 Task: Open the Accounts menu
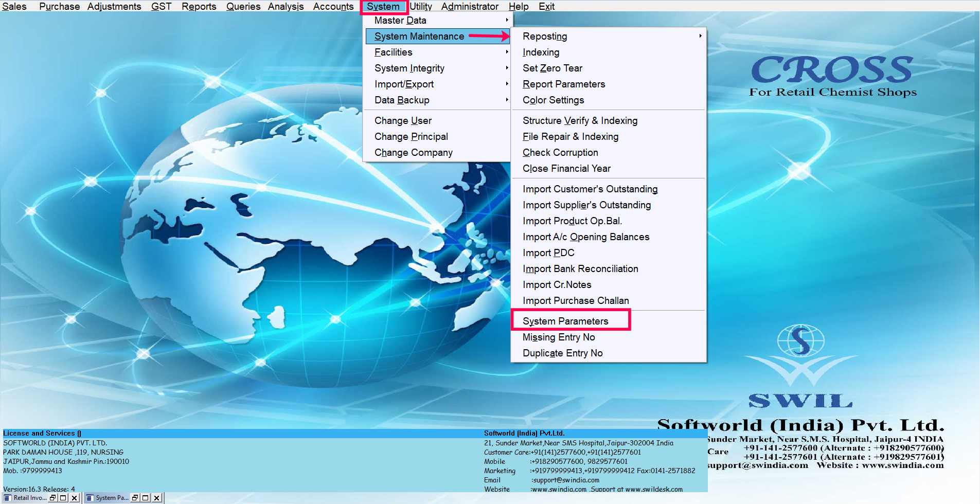coord(333,6)
